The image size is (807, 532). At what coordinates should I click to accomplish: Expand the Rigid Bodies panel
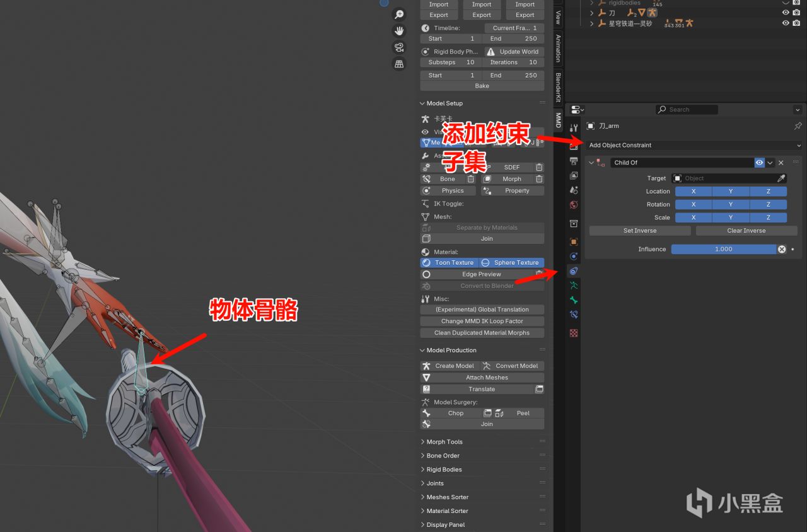(x=422, y=470)
